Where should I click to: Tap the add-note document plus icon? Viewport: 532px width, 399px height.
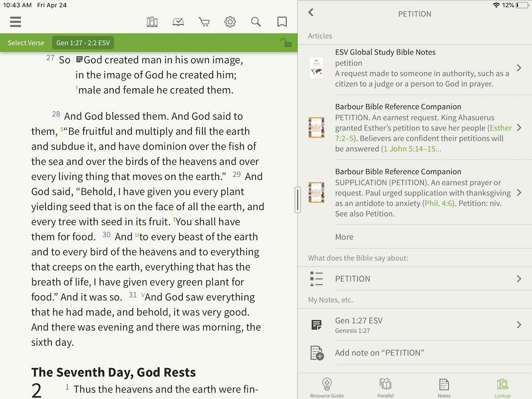click(317, 353)
